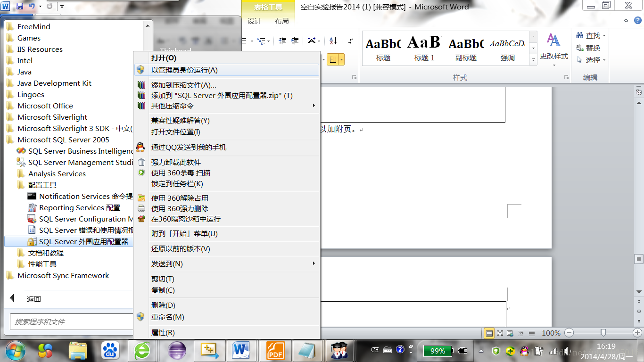Apply the highlighted Borders button
Screen dimensions: 644x362
(x=332, y=59)
